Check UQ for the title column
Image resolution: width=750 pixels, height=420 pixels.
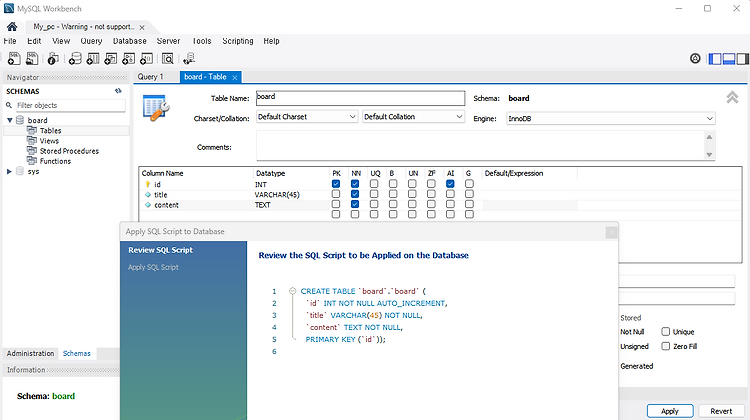pos(374,194)
